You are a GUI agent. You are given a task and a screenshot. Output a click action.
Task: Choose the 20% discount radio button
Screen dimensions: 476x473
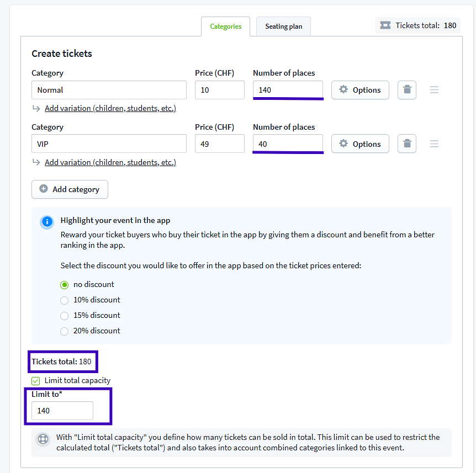point(65,331)
